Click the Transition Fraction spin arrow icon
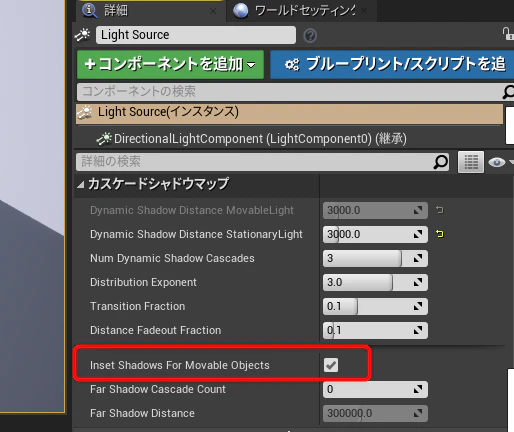This screenshot has height=432, width=514. (418, 306)
